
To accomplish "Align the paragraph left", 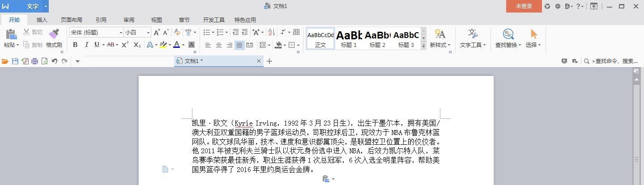I will pyautogui.click(x=208, y=45).
